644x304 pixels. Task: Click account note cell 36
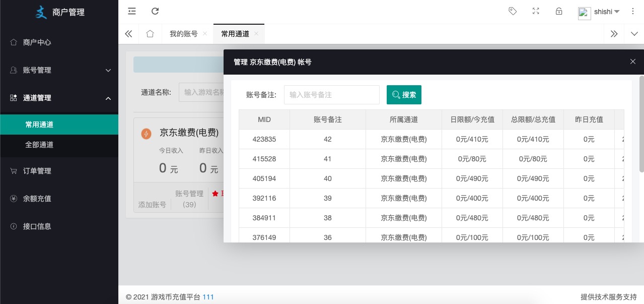click(x=328, y=235)
